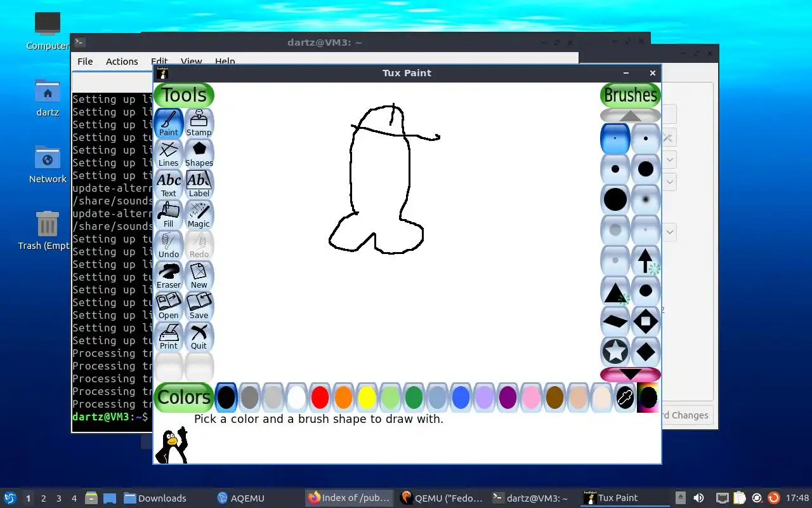Viewport: 812px width, 508px height.
Task: Open the File menu in terminal window
Action: [x=85, y=62]
